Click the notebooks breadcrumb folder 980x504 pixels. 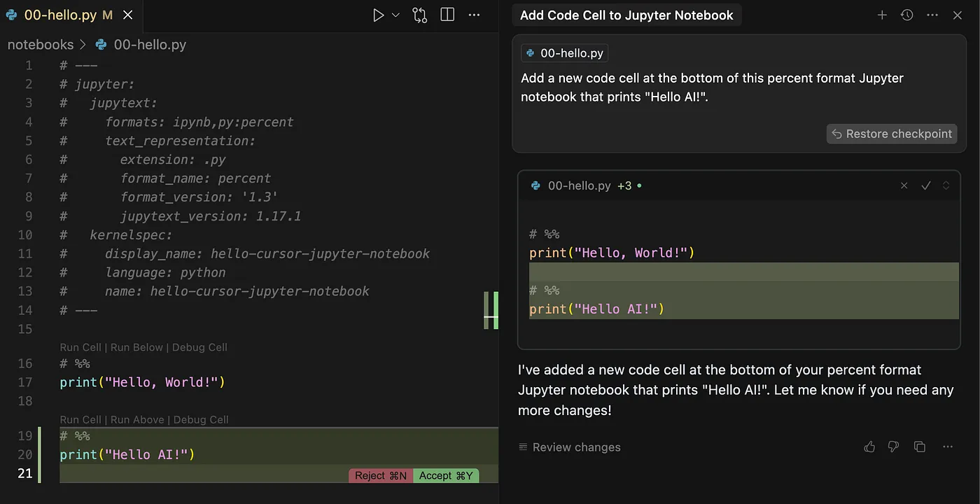(40, 45)
